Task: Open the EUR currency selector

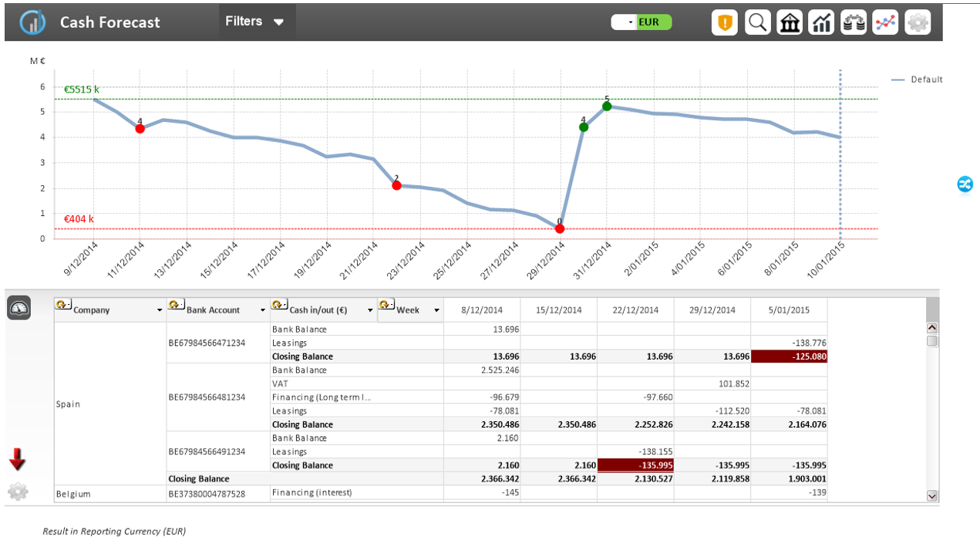Action: tap(641, 22)
